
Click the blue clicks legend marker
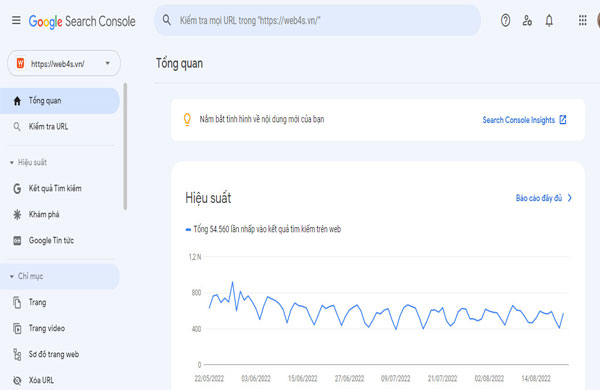tap(188, 230)
